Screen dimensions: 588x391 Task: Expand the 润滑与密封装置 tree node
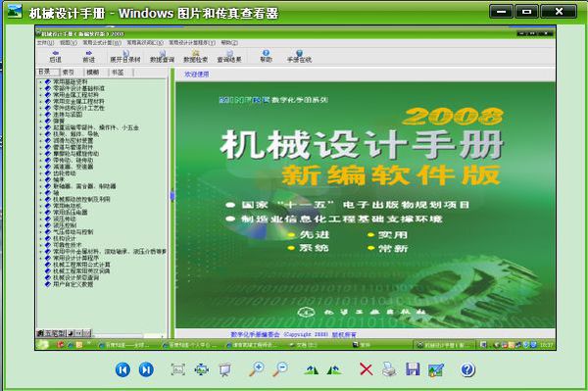coord(40,140)
